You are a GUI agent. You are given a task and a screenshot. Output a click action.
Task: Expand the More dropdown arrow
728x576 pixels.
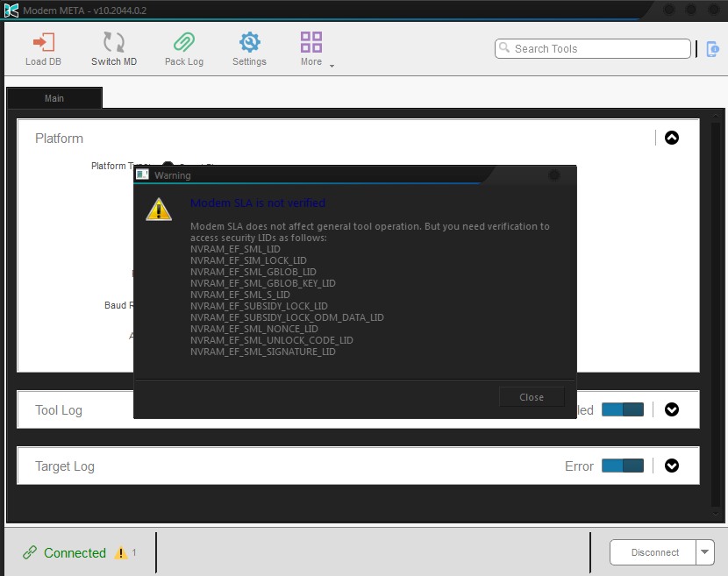(332, 67)
